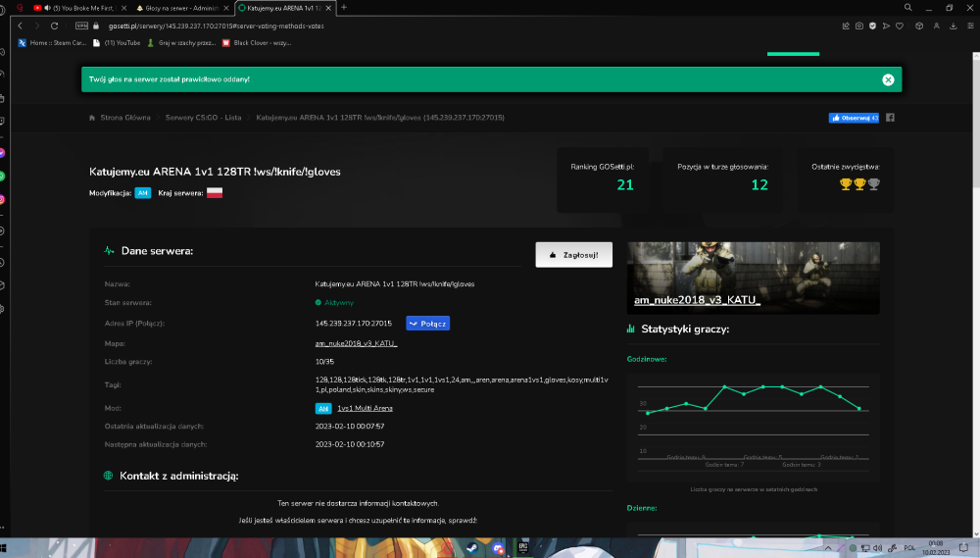
Task: Open the (11) YouTube bookmark
Action: tap(117, 42)
